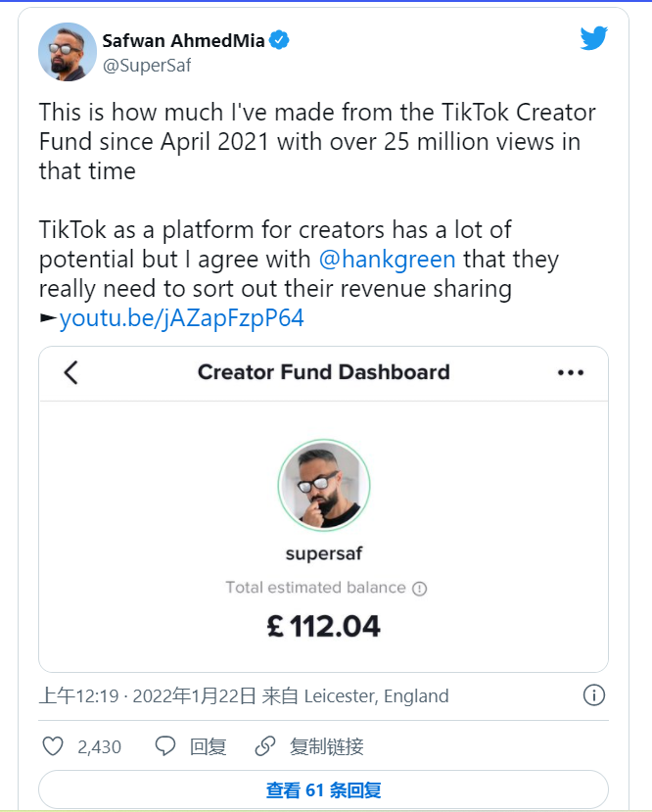652x812 pixels.
Task: Like the tweet with heart icon
Action: click(x=53, y=746)
